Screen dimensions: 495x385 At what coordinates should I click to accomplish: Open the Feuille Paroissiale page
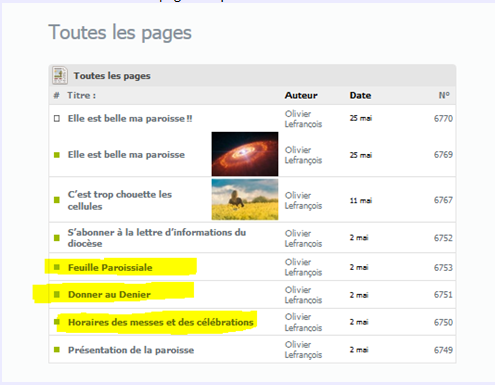point(110,268)
